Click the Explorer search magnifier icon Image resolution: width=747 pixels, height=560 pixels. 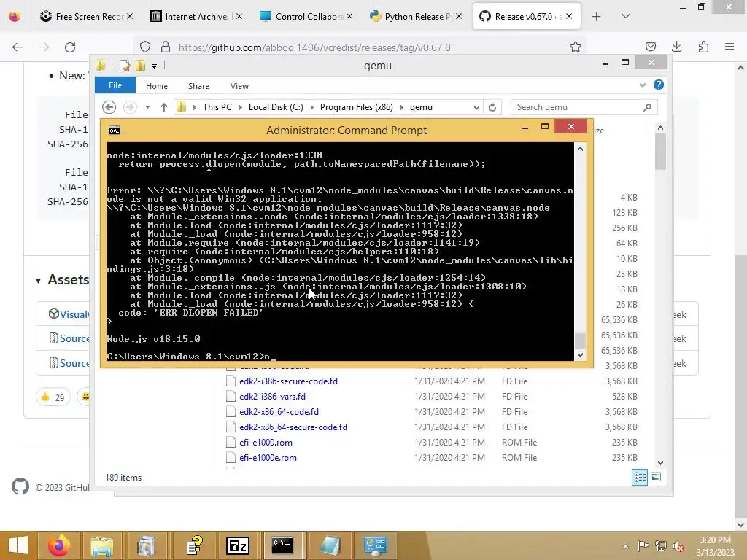coord(647,107)
